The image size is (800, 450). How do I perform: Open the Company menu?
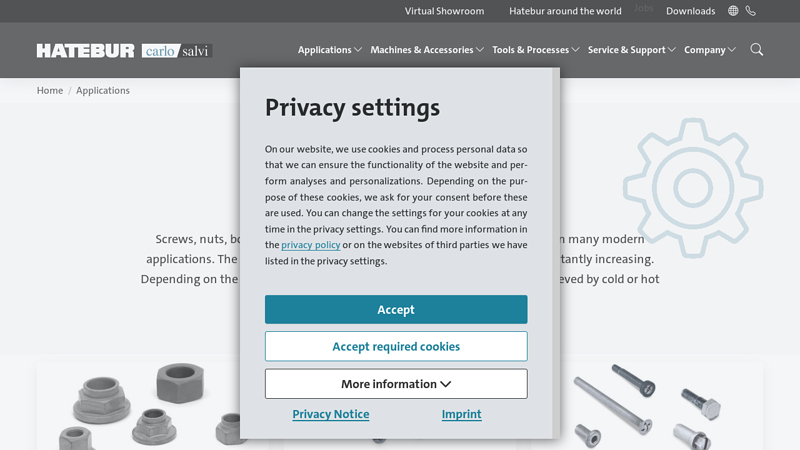pyautogui.click(x=710, y=50)
